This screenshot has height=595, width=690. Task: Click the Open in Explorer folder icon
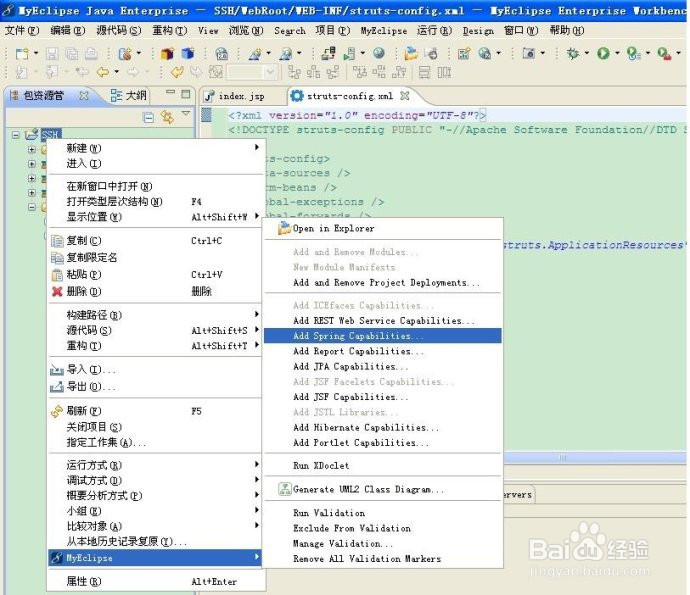tap(285, 228)
